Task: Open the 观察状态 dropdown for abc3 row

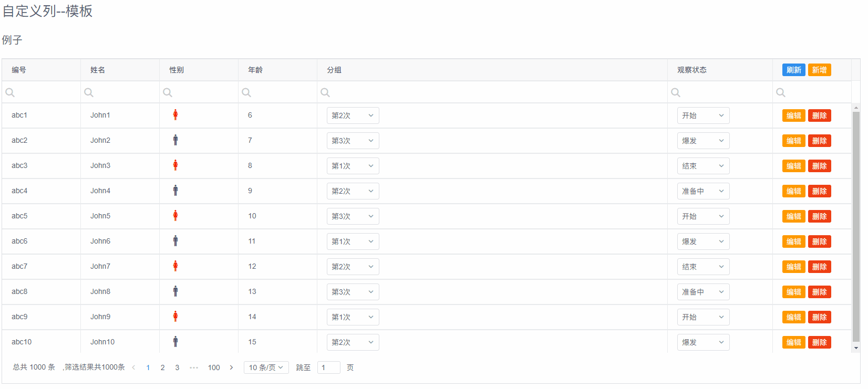Action: point(703,166)
